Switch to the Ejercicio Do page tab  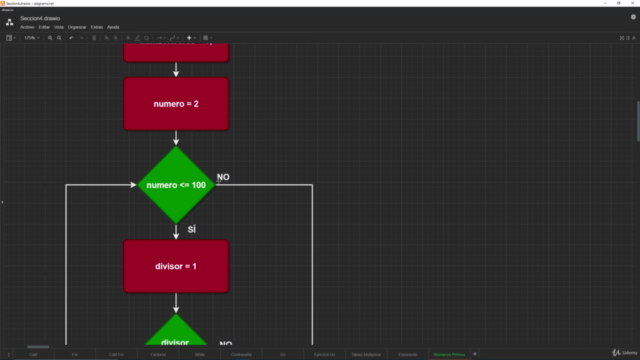(324, 354)
